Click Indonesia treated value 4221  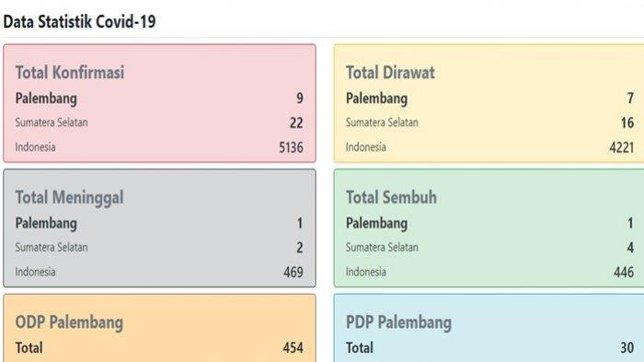point(622,147)
